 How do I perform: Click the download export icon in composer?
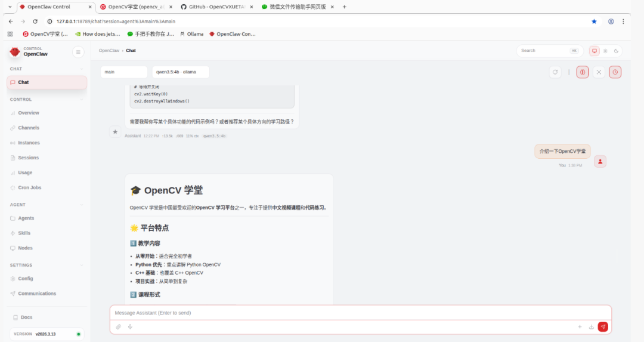coord(592,327)
